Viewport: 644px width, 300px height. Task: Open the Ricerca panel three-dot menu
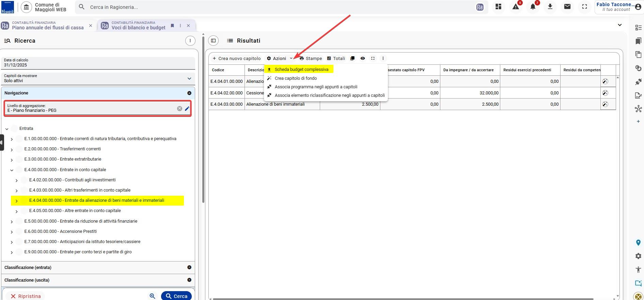(190, 41)
